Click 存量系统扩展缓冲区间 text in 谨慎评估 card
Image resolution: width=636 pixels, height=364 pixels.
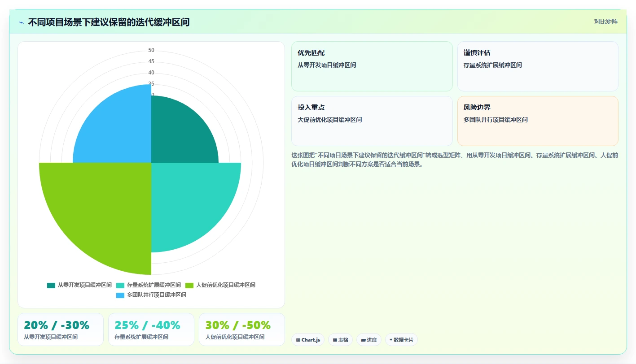(x=493, y=65)
